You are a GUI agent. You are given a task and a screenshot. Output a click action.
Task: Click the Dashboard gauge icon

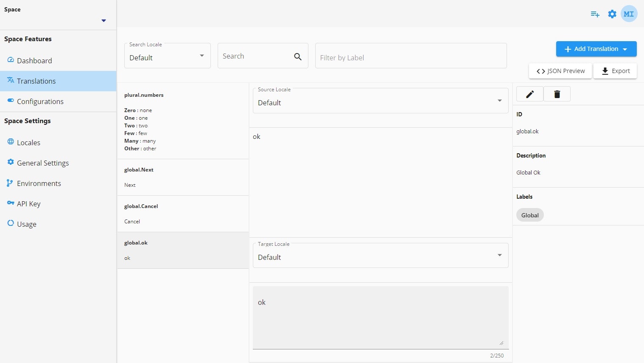pyautogui.click(x=11, y=60)
